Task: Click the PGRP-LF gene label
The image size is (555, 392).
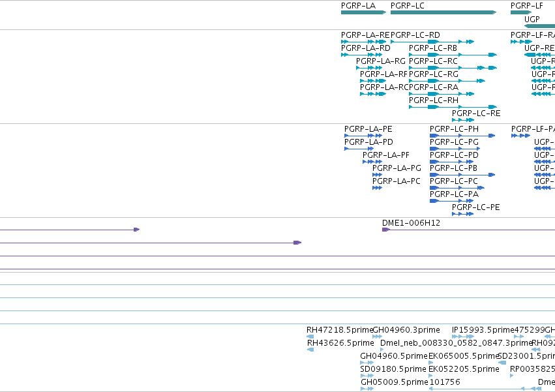Action: point(527,6)
